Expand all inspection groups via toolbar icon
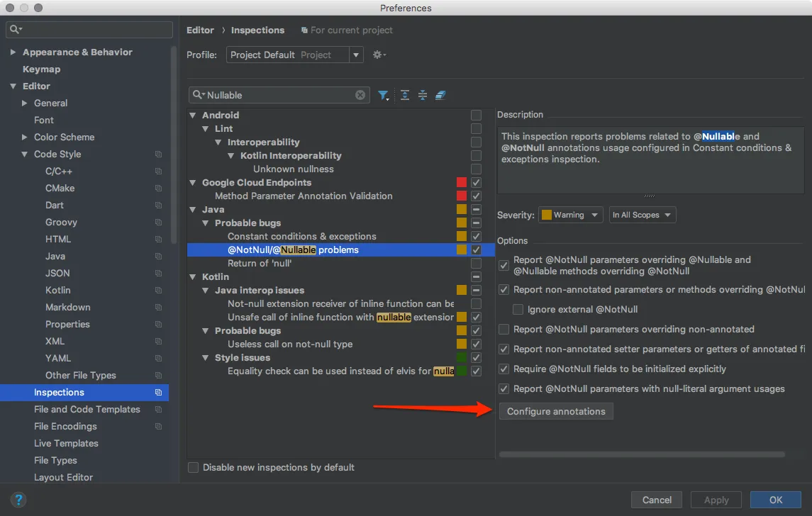The height and width of the screenshot is (516, 812). click(x=404, y=94)
